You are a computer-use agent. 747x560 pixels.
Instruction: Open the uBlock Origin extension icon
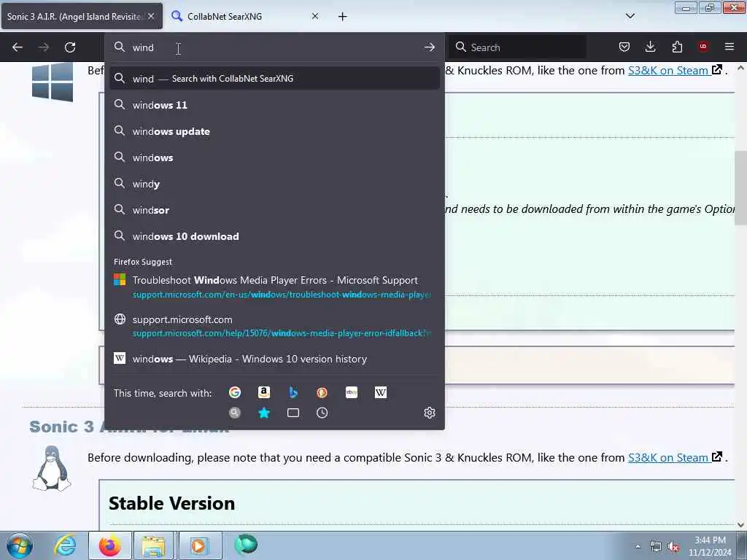pos(703,47)
